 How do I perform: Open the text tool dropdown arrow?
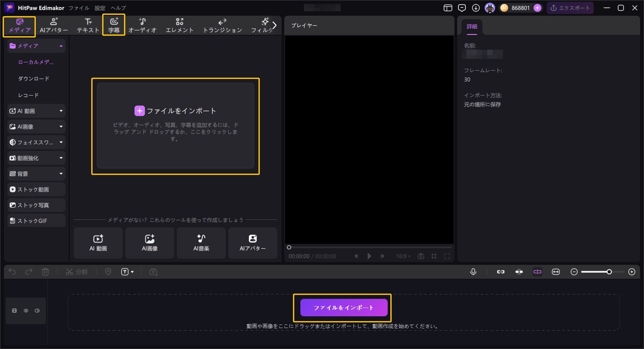pos(133,271)
